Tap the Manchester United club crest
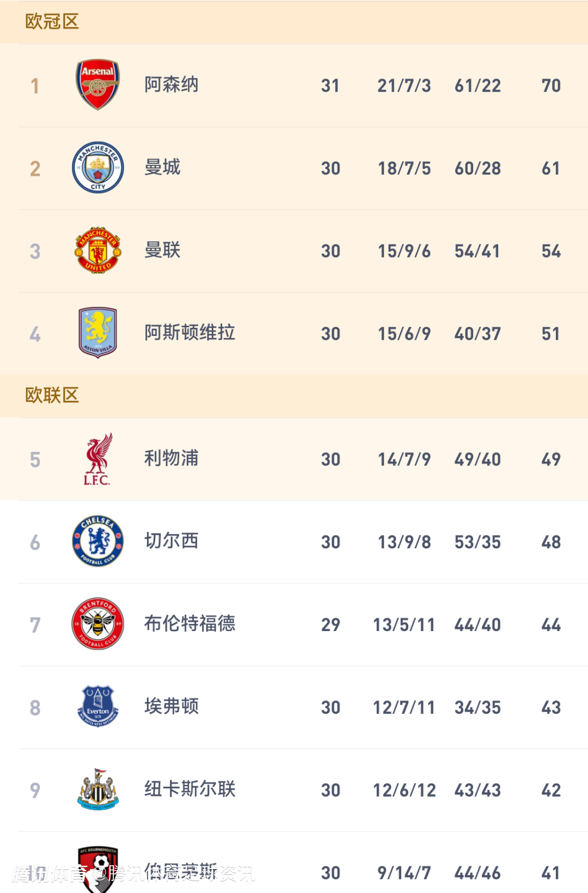588x893 pixels. click(x=98, y=250)
